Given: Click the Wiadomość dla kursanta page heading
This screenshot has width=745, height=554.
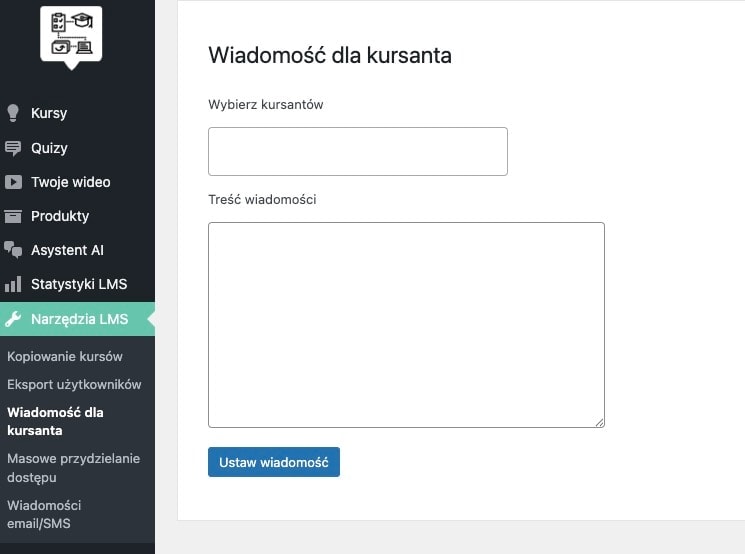Looking at the screenshot, I should point(330,55).
